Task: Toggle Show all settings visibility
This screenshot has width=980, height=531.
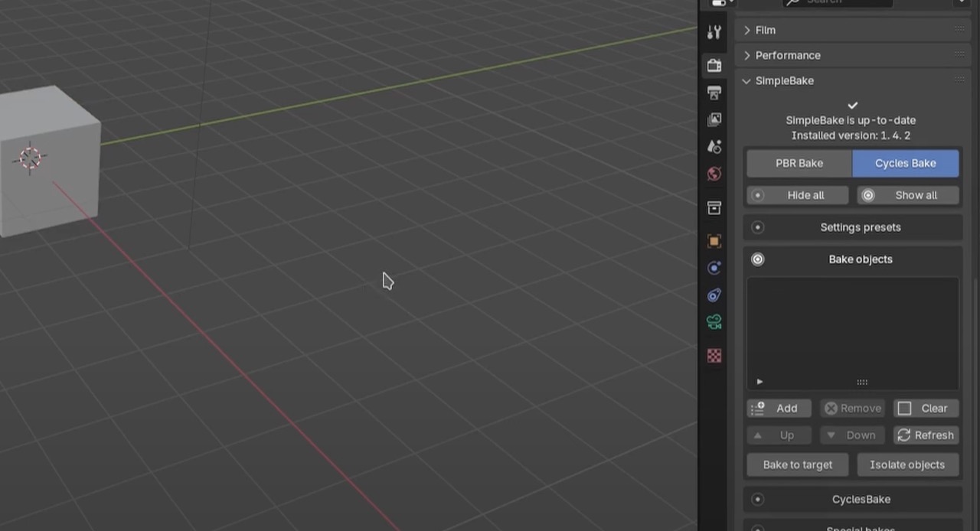Action: coord(907,195)
